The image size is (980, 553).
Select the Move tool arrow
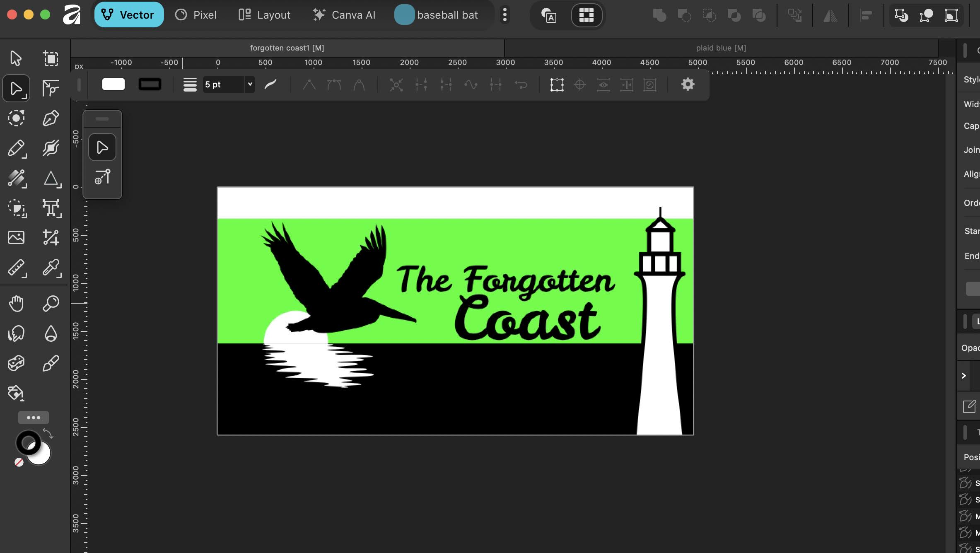(16, 58)
